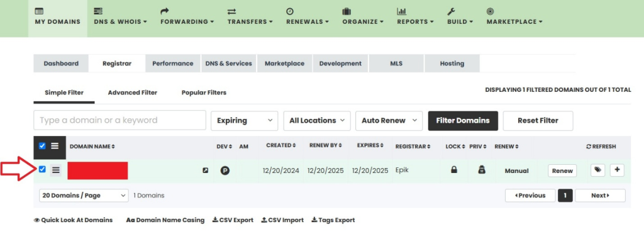Sort by Expires column
Image resolution: width=644 pixels, height=241 pixels.
coord(370,145)
